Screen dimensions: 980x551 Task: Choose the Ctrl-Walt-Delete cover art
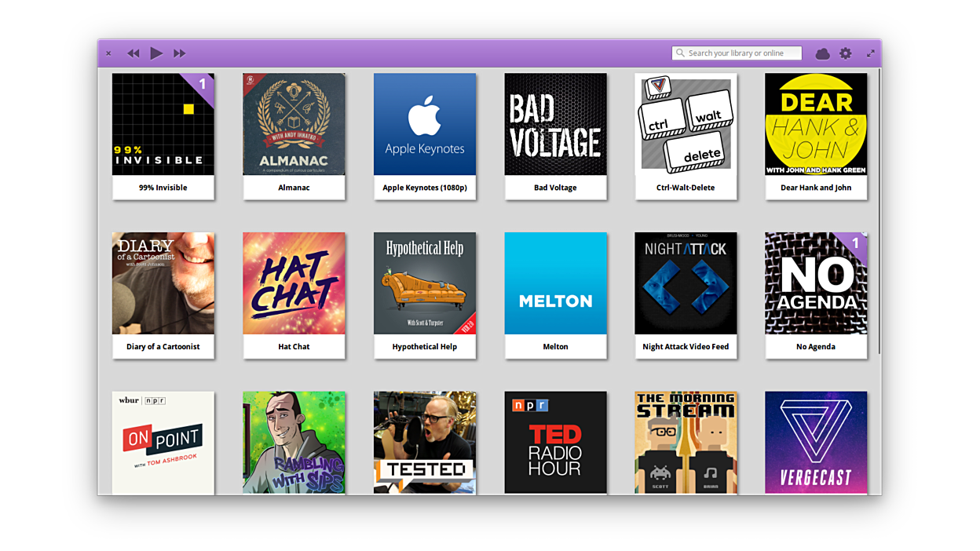(x=686, y=124)
